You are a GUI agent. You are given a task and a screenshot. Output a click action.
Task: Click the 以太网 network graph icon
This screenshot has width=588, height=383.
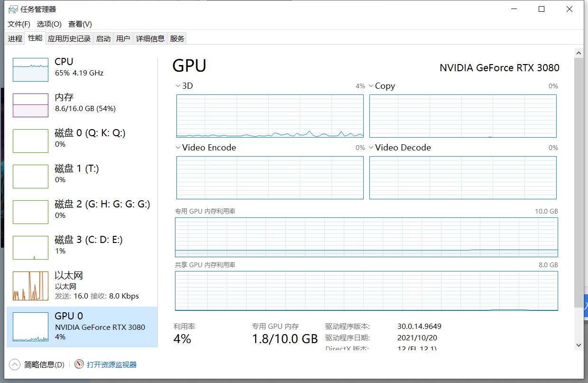pos(30,286)
